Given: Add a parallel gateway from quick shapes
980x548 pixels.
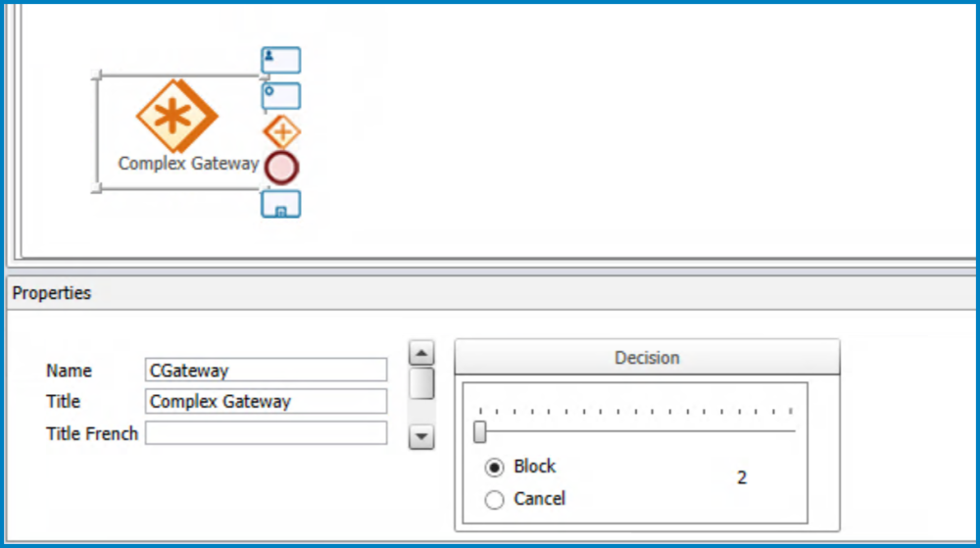Looking at the screenshot, I should (281, 131).
